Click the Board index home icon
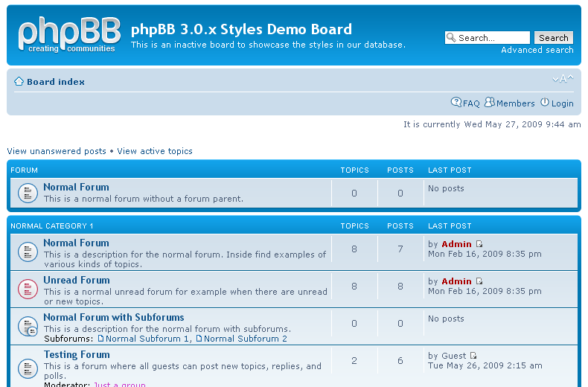 pyautogui.click(x=19, y=81)
